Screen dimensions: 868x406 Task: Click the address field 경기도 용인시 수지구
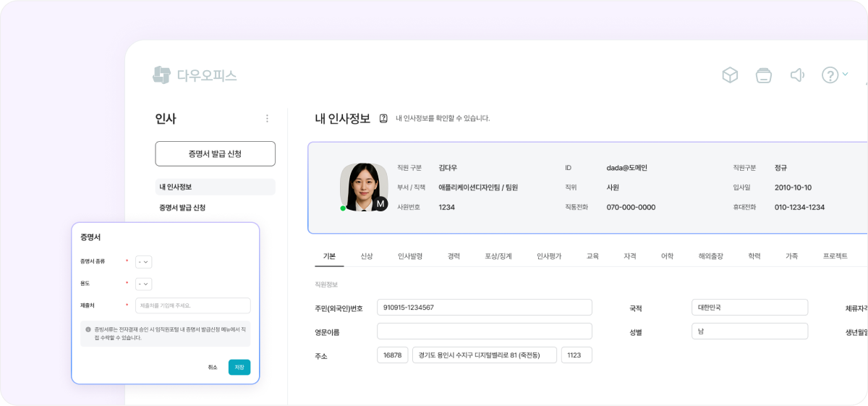(485, 355)
